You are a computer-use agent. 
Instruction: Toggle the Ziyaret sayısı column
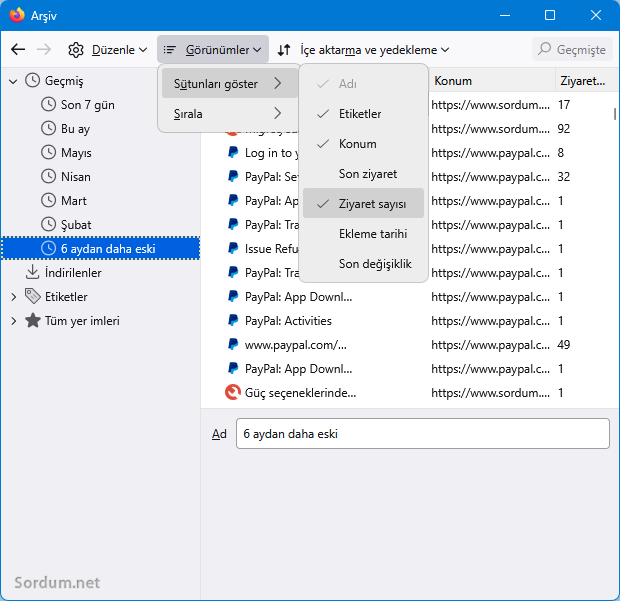pos(363,203)
